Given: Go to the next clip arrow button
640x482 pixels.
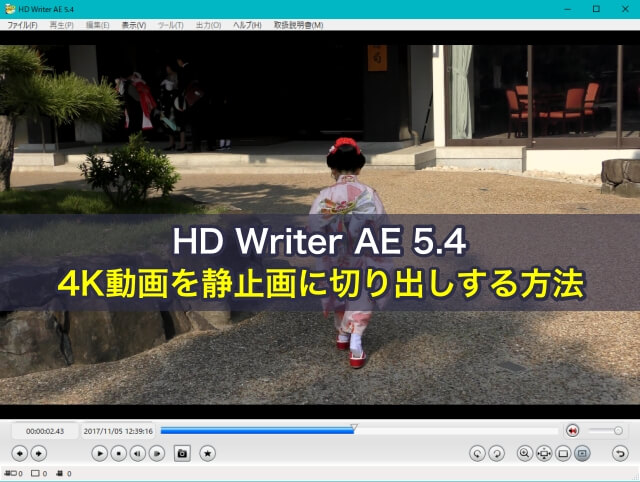Looking at the screenshot, I should click(39, 453).
